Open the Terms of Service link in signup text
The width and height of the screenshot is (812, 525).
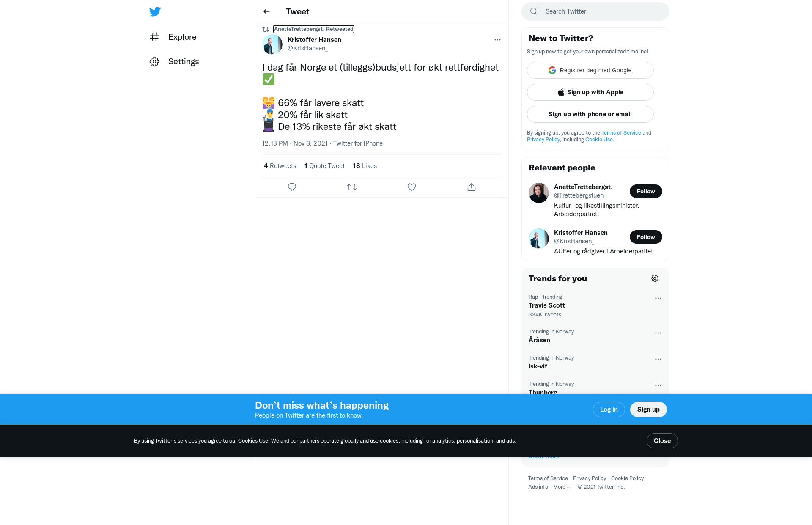tap(621, 133)
